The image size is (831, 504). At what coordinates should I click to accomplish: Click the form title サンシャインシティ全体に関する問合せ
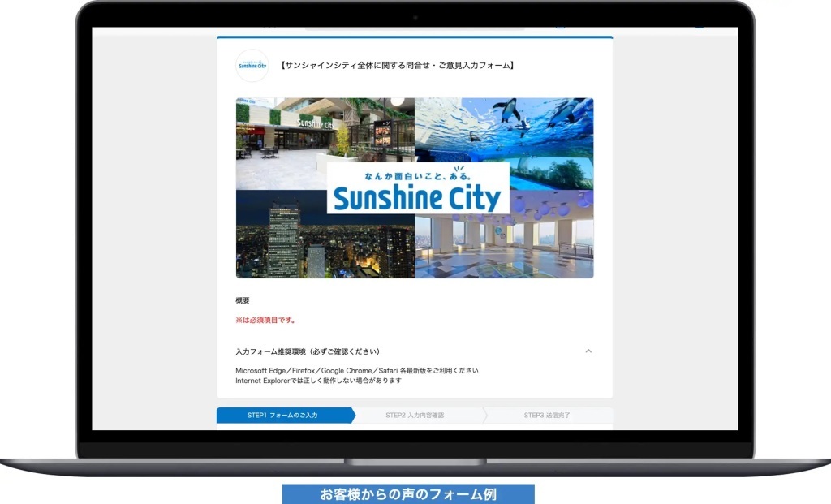(398, 65)
